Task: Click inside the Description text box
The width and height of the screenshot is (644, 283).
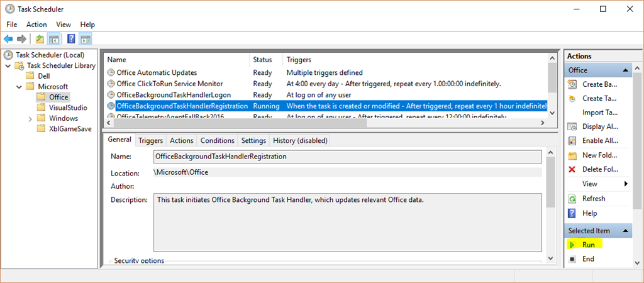Action: pos(347,223)
